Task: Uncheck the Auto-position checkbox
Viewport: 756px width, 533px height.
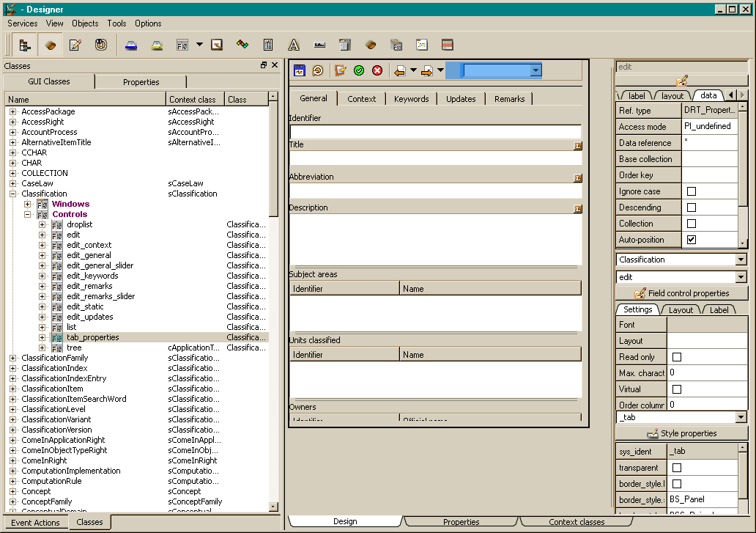Action: (691, 240)
